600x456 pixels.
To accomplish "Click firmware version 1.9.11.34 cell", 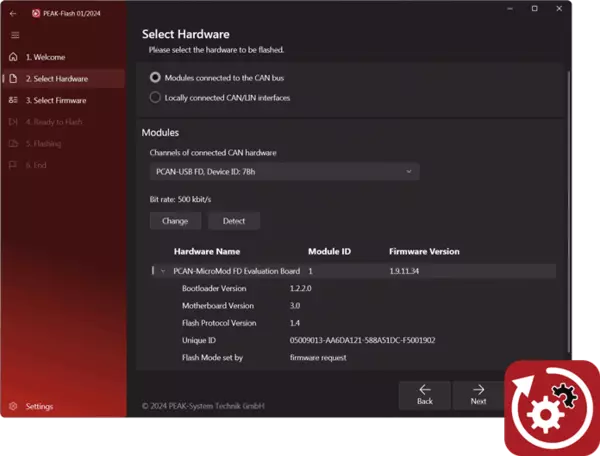I will click(404, 271).
